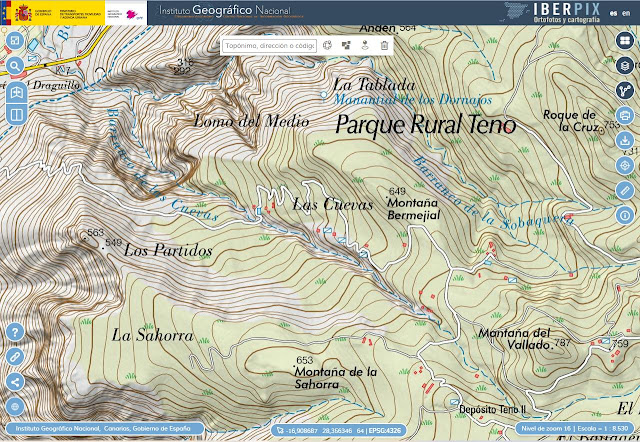This screenshot has width=640, height=442.
Task: Click the 'Lomo del Medio' label
Action: pyautogui.click(x=251, y=121)
